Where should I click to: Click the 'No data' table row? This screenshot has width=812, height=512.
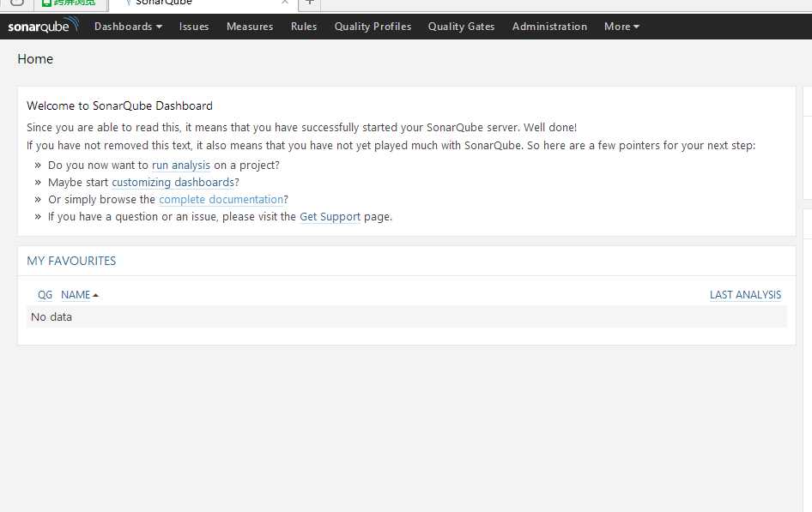coord(407,316)
